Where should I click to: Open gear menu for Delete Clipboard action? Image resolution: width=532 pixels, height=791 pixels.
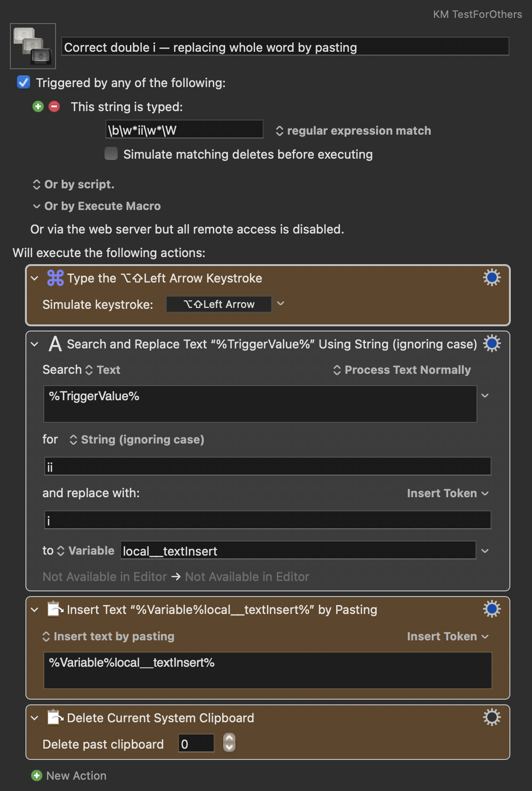pos(492,718)
